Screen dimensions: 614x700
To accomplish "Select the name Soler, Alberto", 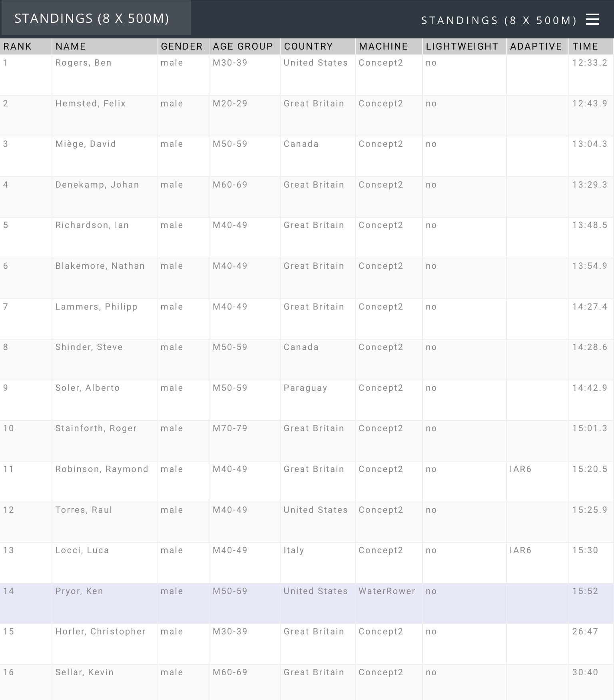I will [x=88, y=388].
